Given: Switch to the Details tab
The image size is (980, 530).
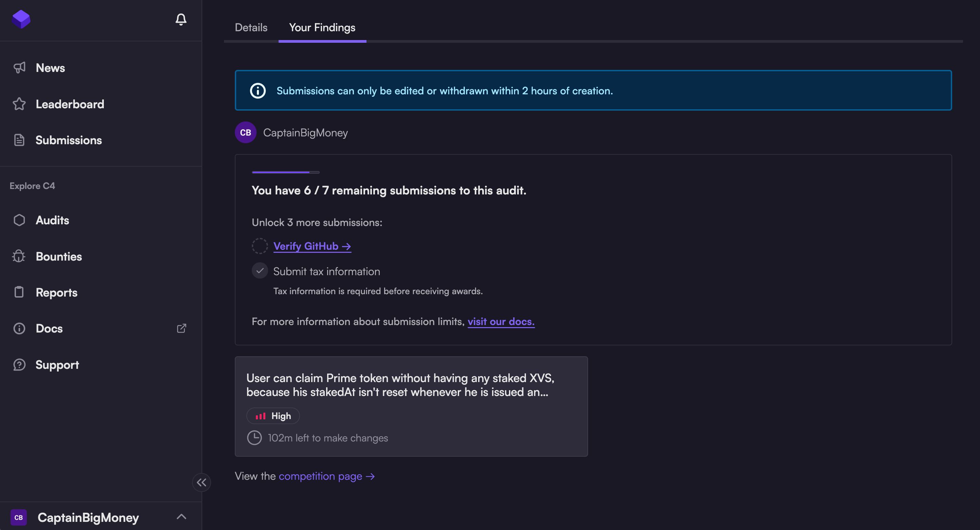Looking at the screenshot, I should 251,27.
